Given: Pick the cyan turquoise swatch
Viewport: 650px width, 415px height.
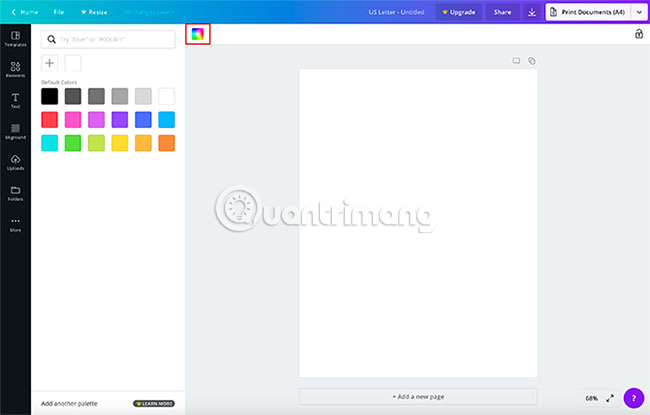Looking at the screenshot, I should [x=49, y=143].
